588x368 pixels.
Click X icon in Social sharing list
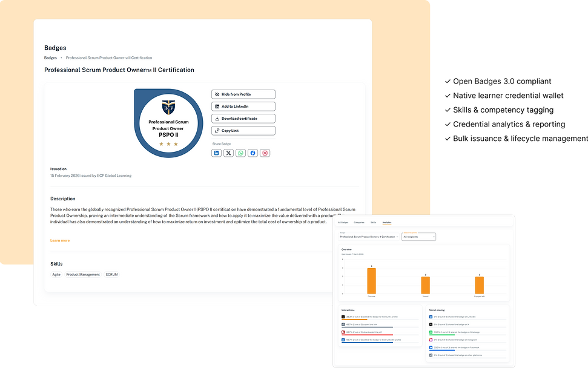431,324
